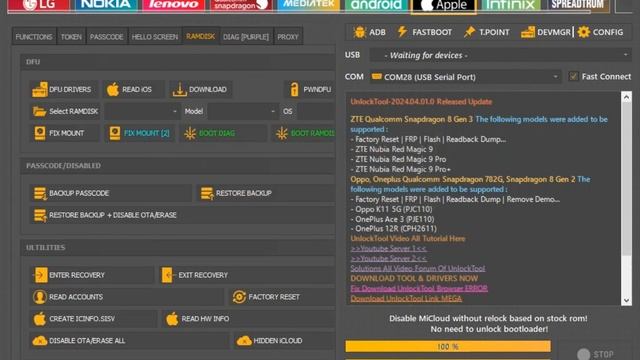Select the MediaTek brand tab
The width and height of the screenshot is (640, 360).
[x=309, y=5]
